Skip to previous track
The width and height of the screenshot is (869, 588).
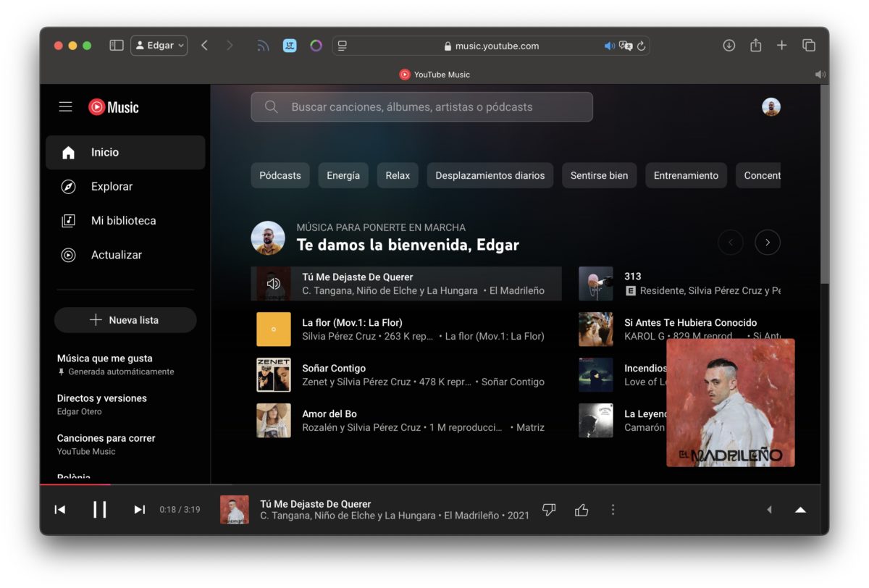point(60,510)
